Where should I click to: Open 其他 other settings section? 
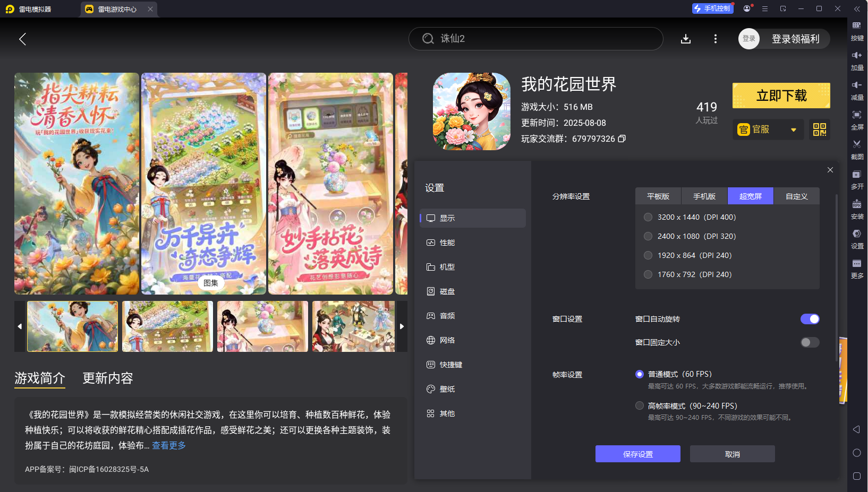[473, 413]
